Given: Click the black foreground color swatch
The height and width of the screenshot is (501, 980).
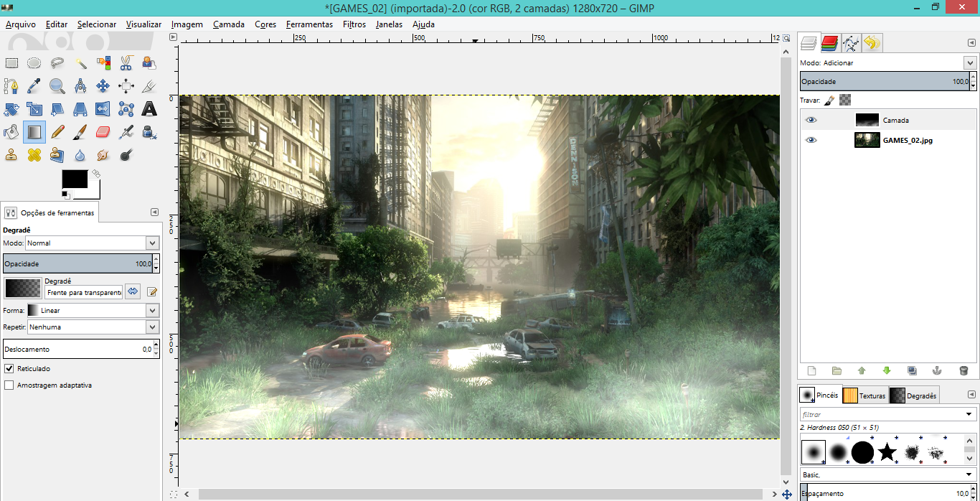Looking at the screenshot, I should [74, 179].
